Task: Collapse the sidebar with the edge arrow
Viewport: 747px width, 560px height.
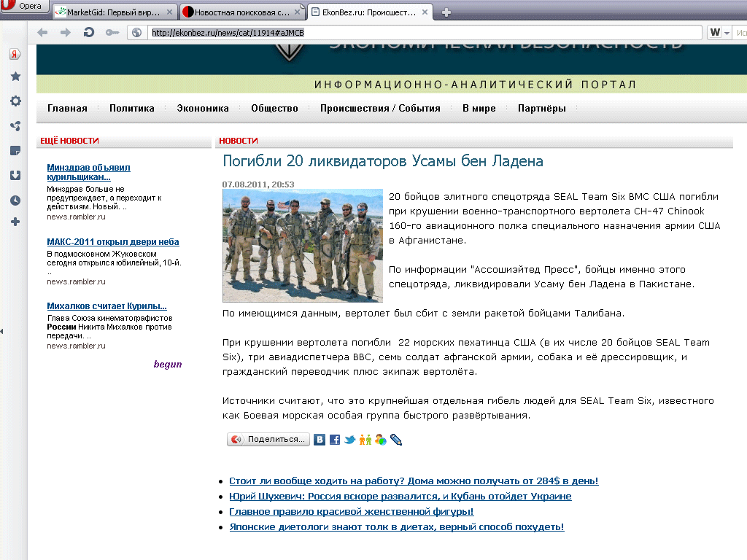Action: pos(2,331)
